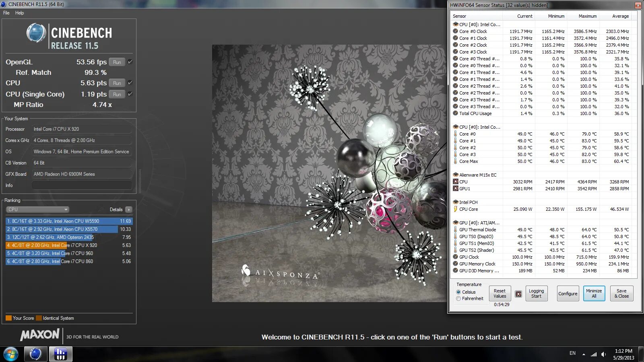Open the Ranking CPU dropdown
The width and height of the screenshot is (644, 362).
coord(37,210)
